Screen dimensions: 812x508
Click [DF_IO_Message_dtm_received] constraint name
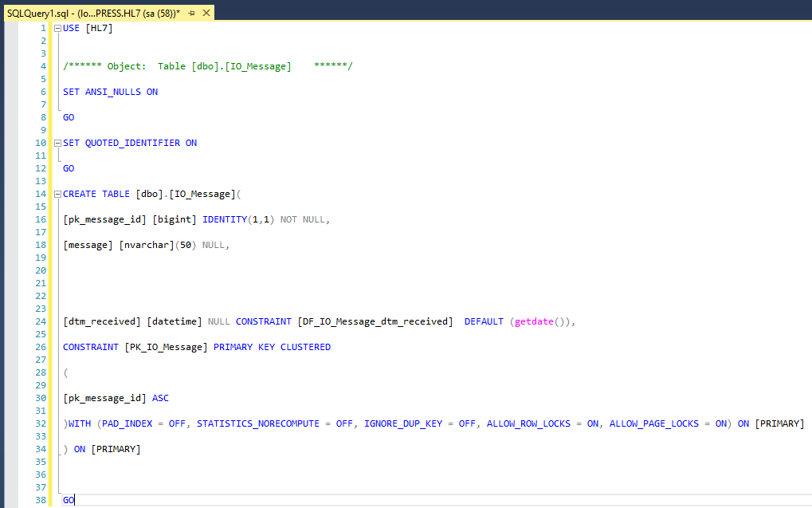pos(375,321)
